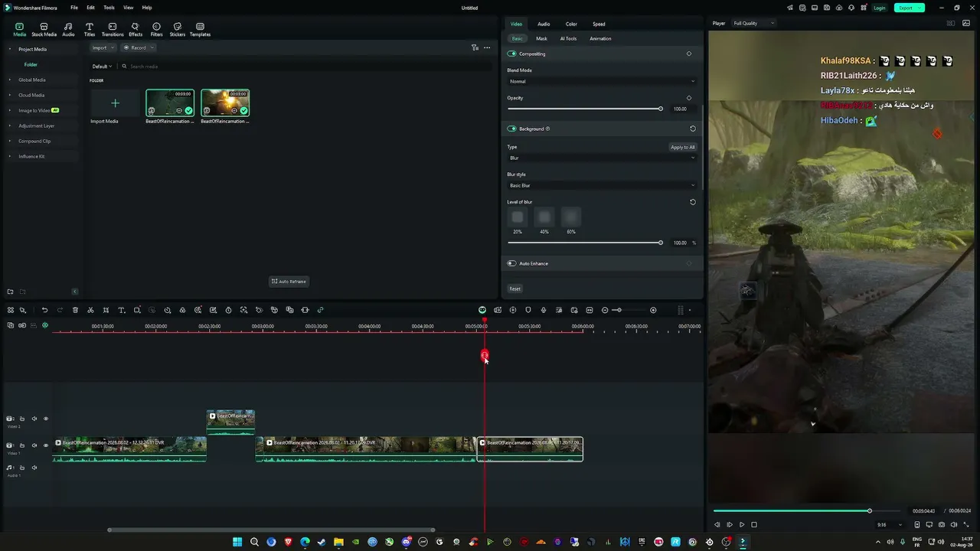The height and width of the screenshot is (551, 980).
Task: Switch to the AI Tools sub-tab
Action: [568, 38]
